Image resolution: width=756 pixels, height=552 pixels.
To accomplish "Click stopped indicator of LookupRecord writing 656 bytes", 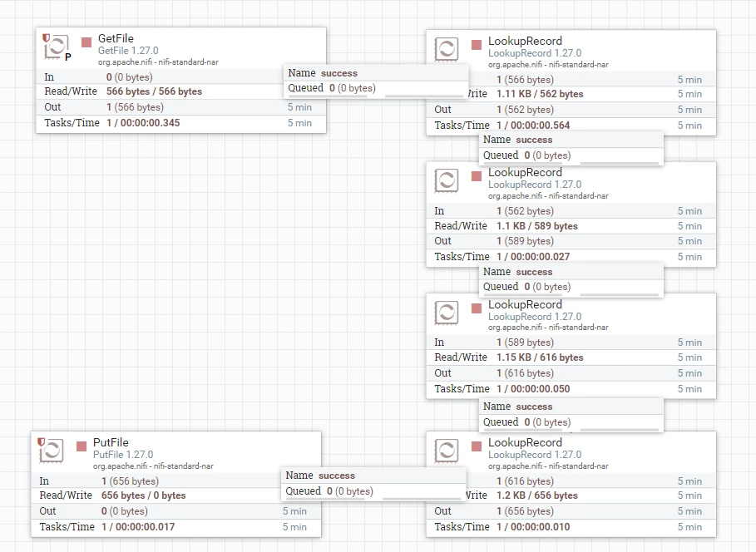I will [x=477, y=446].
